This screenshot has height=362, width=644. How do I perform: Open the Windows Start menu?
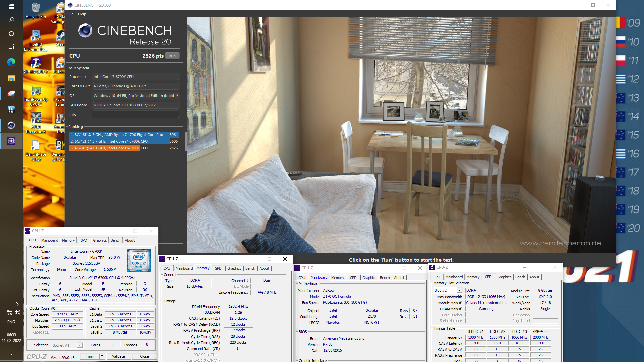(11, 6)
